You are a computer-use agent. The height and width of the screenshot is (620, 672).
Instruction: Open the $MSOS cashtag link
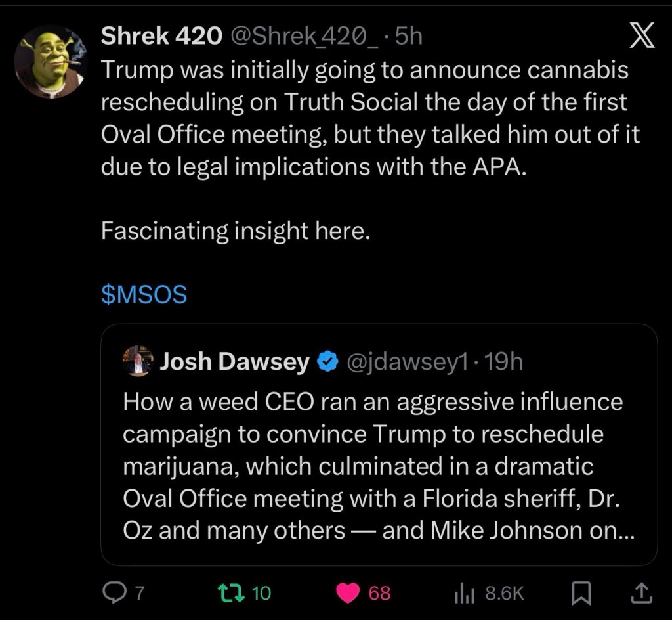[x=144, y=295]
